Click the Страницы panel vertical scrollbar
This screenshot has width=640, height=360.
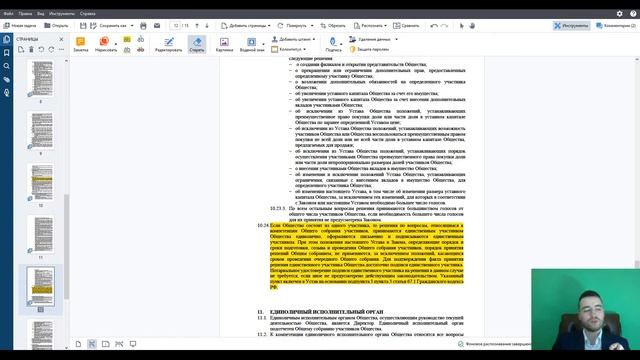tap(67, 247)
